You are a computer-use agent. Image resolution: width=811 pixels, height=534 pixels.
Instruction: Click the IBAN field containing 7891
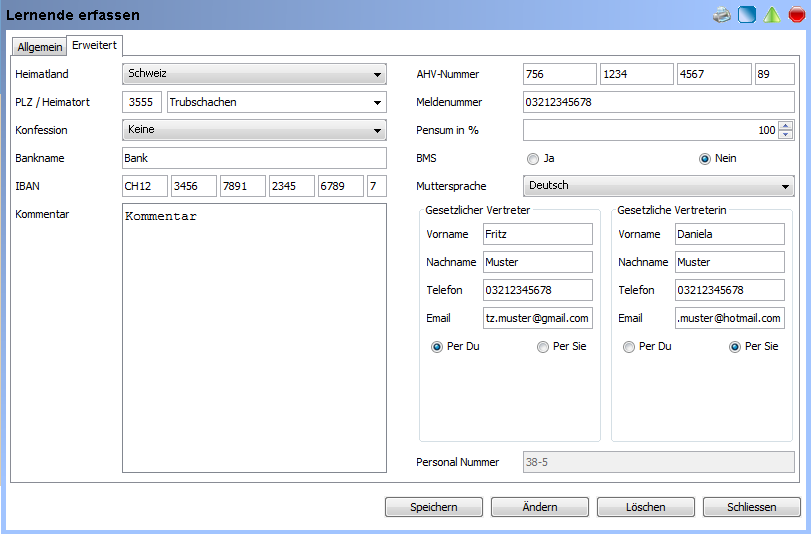click(243, 186)
